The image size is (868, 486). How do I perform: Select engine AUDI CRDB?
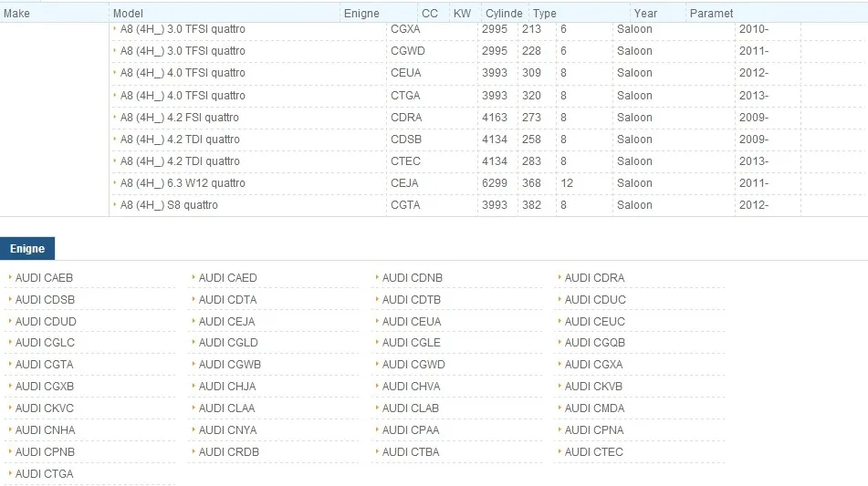pyautogui.click(x=228, y=452)
